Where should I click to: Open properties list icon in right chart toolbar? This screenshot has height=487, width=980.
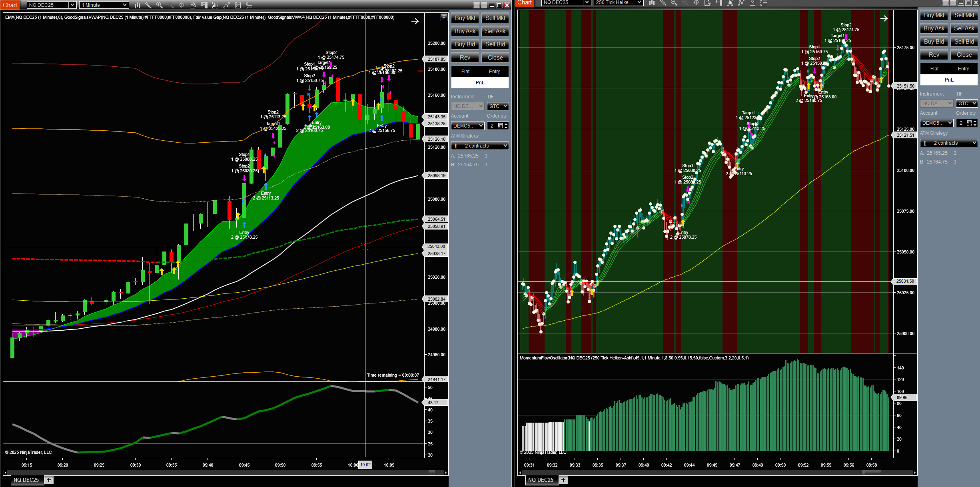(763, 2)
